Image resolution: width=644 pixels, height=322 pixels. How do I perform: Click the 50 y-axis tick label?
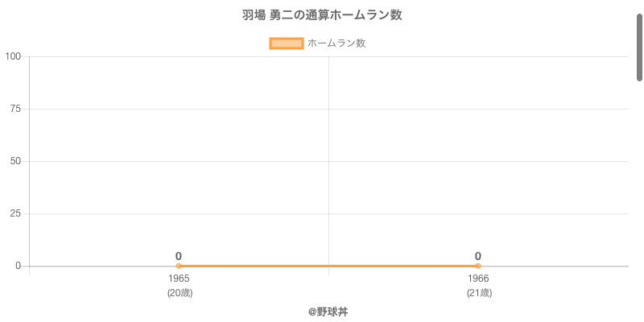tap(15, 161)
